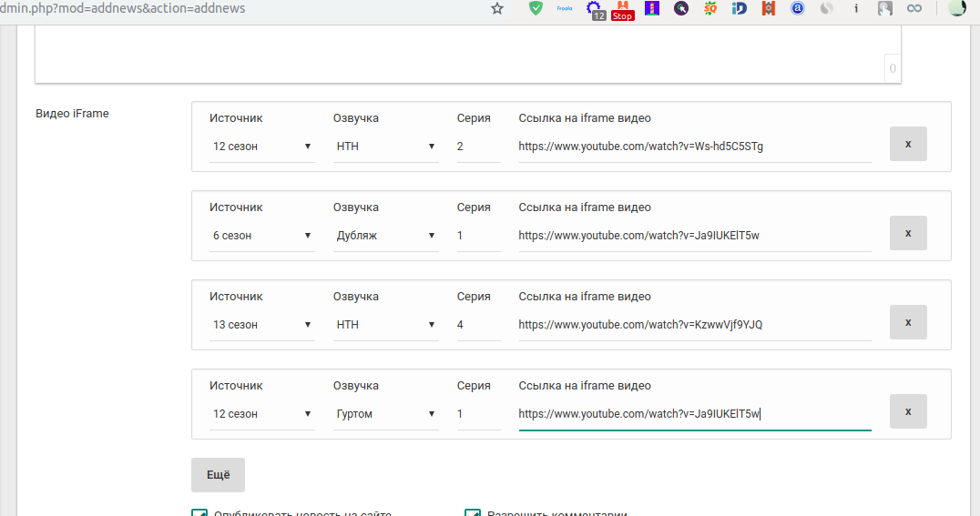Open the blue iD extension icon

click(740, 9)
